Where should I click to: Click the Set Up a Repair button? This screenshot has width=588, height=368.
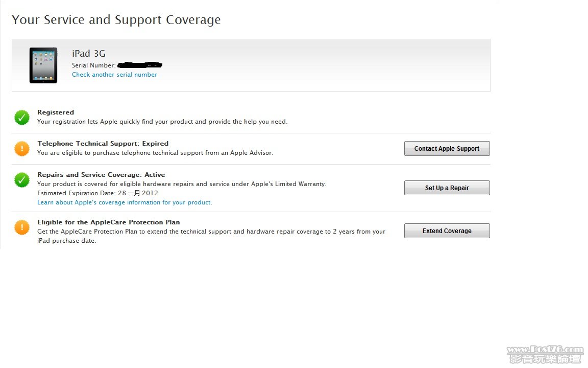[x=447, y=188]
